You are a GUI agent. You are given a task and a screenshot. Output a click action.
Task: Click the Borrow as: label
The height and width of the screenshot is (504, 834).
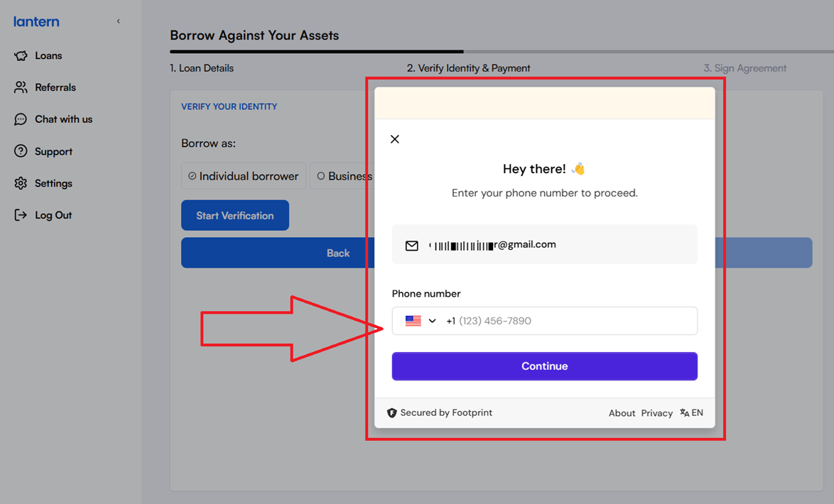pyautogui.click(x=209, y=143)
